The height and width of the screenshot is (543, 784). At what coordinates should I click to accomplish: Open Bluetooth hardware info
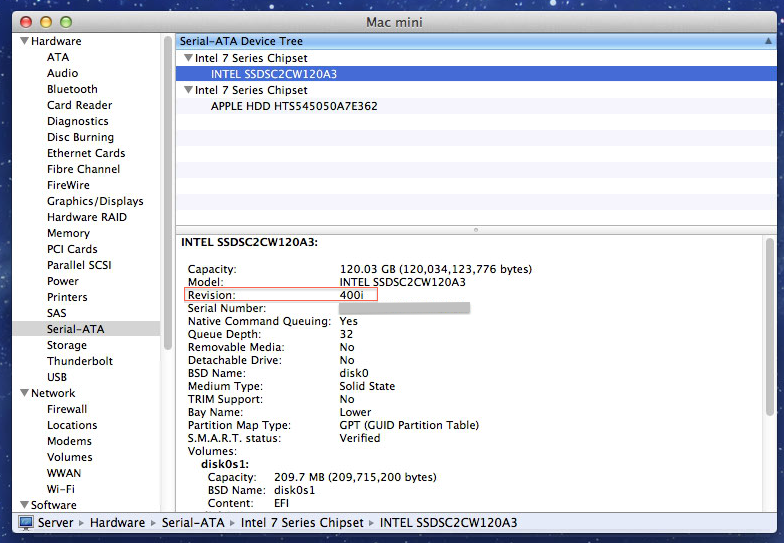(x=72, y=89)
